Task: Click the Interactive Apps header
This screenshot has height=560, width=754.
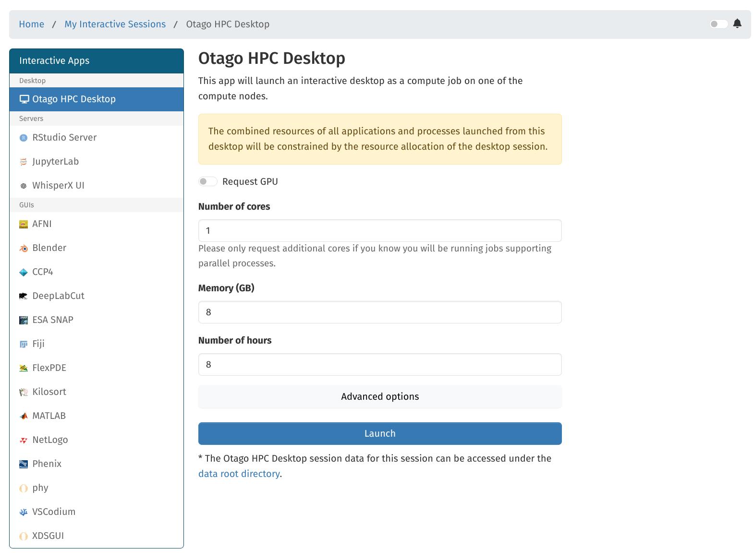Action: click(97, 61)
